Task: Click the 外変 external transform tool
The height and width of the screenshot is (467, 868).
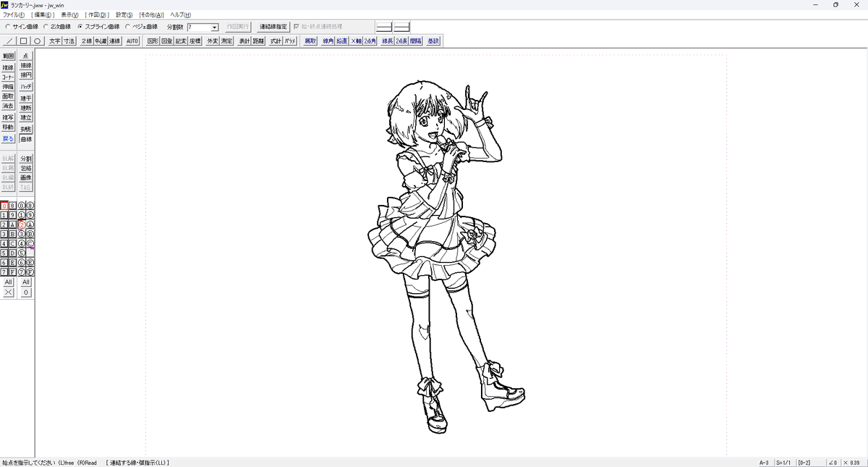Action: pyautogui.click(x=213, y=41)
